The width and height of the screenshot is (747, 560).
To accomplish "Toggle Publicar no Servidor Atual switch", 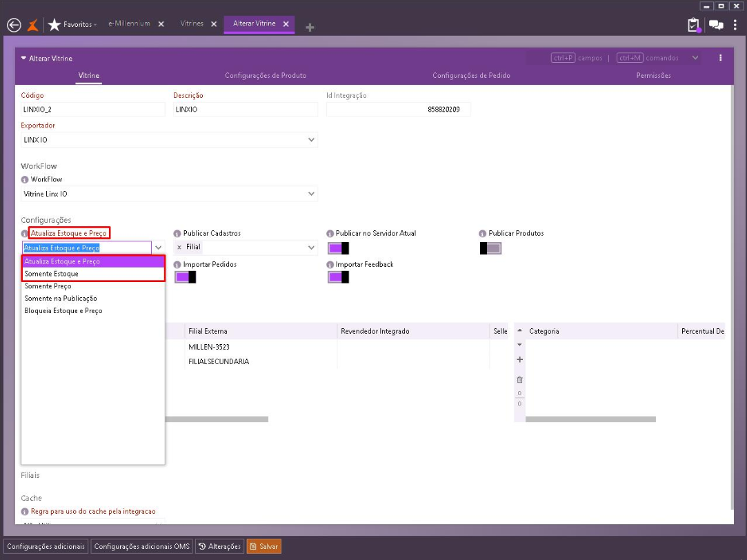I will pos(338,248).
